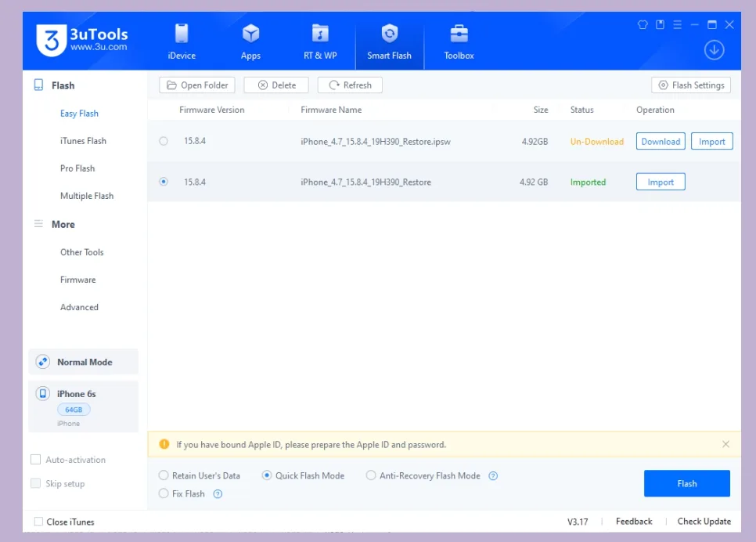Select the Smart Flash tab
Screen dimensions: 756x542
coord(389,42)
